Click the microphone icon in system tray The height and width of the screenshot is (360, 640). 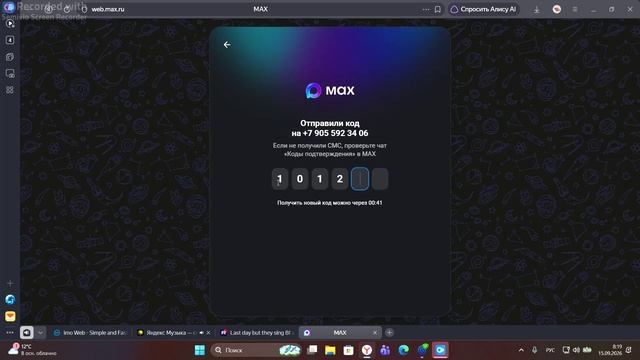pos(534,350)
